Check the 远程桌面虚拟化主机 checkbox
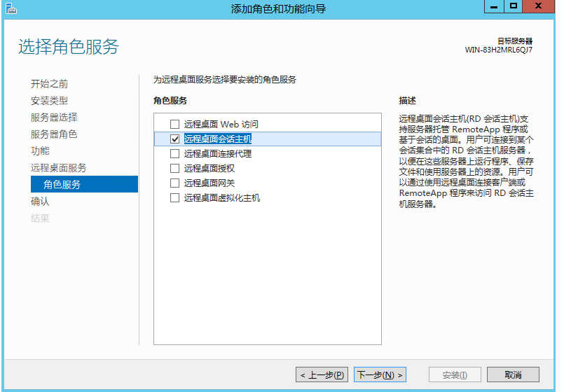564x392 pixels. pos(175,198)
